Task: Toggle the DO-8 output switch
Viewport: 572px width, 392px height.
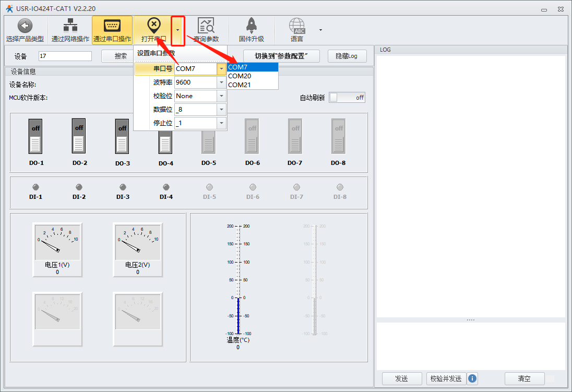Action: (339, 136)
